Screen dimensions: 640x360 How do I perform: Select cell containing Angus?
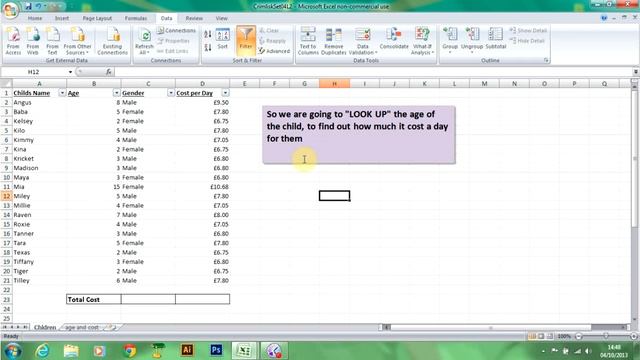point(39,102)
